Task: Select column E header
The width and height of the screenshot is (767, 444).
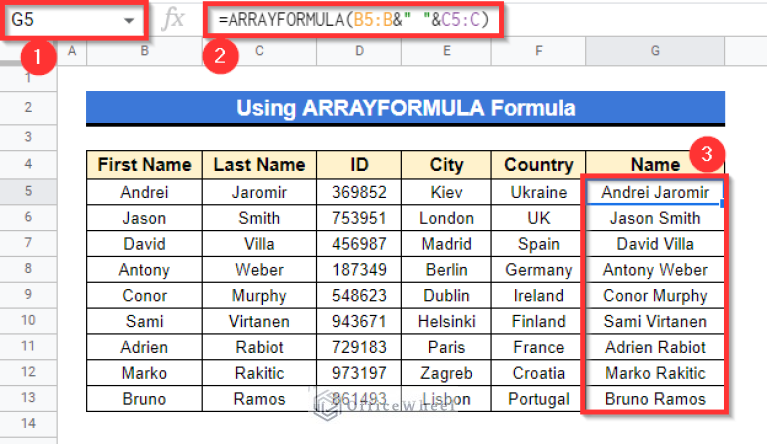Action: click(x=446, y=51)
